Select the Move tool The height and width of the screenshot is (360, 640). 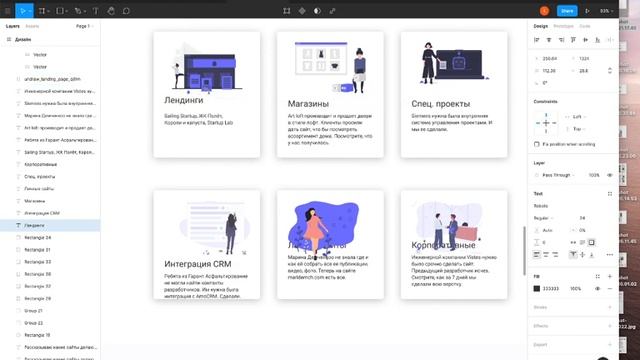coord(22,11)
